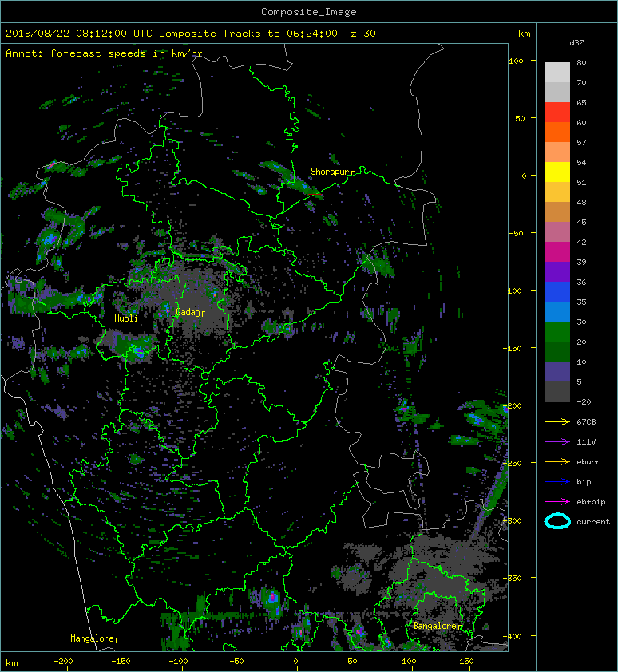The width and height of the screenshot is (618, 672).
Task: Click the radar echo cell west of Hubli
Action: [55, 297]
